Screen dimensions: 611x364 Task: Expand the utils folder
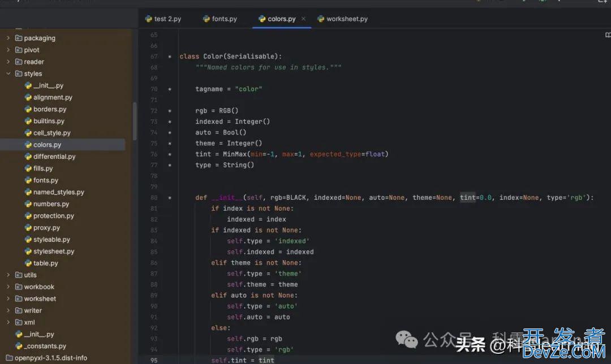click(x=8, y=275)
